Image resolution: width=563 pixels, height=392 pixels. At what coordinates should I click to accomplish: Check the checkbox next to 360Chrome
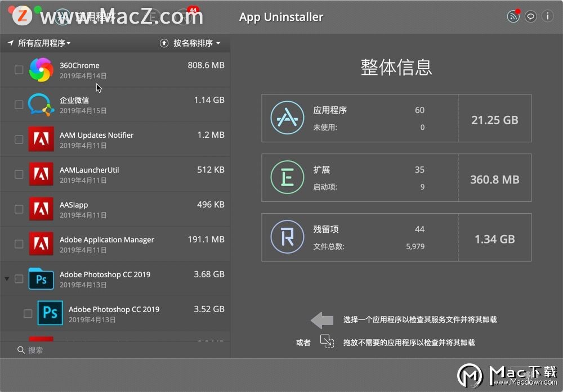19,70
